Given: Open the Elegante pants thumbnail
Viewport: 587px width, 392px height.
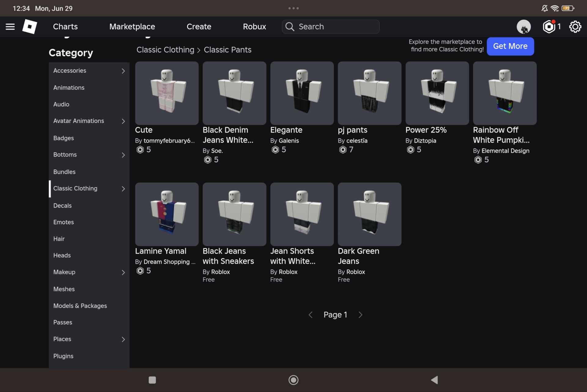Looking at the screenshot, I should tap(302, 93).
